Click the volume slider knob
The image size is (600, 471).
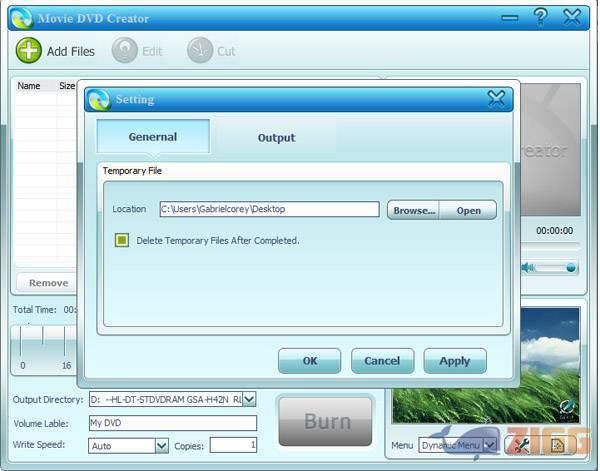pyautogui.click(x=571, y=267)
